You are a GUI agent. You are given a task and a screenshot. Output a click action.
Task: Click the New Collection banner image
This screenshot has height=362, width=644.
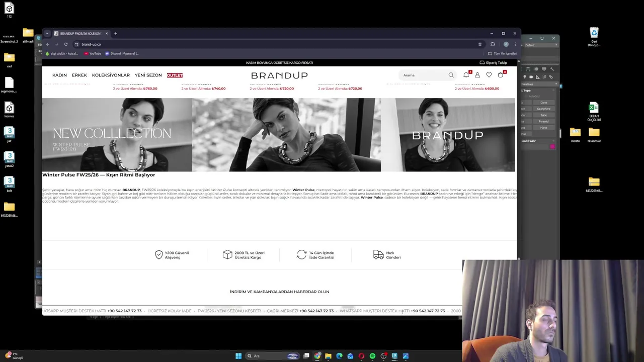(117, 135)
